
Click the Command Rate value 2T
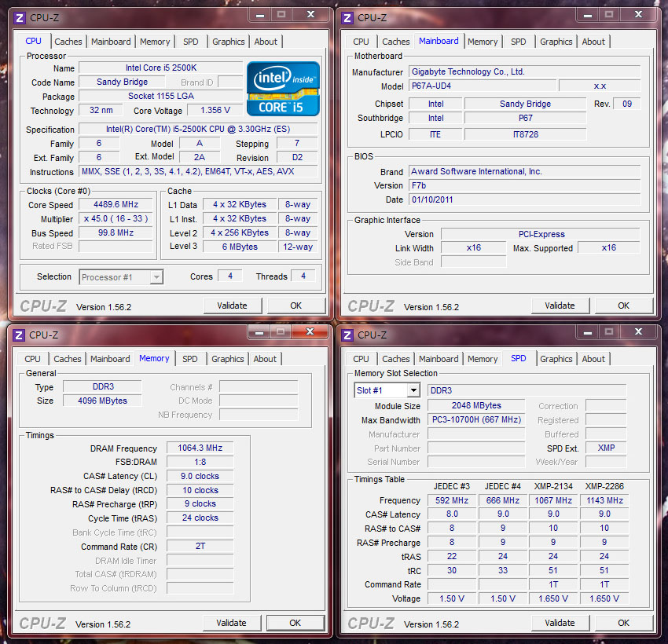200,546
